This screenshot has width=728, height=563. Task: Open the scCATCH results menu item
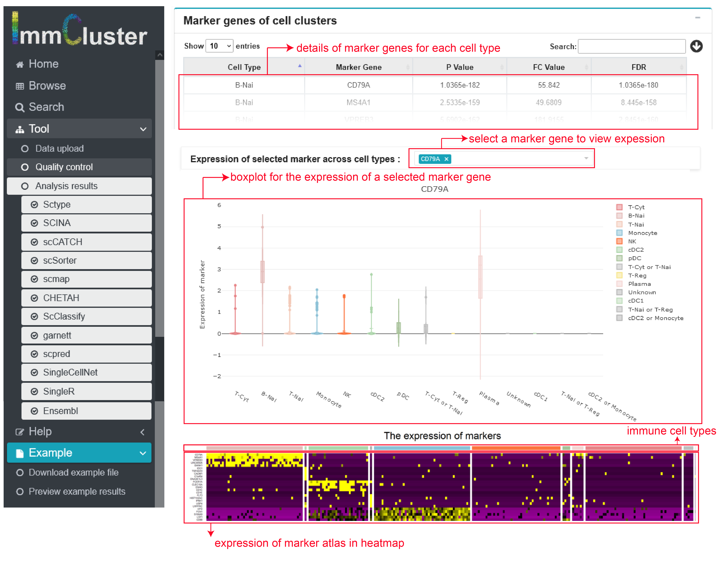point(62,242)
